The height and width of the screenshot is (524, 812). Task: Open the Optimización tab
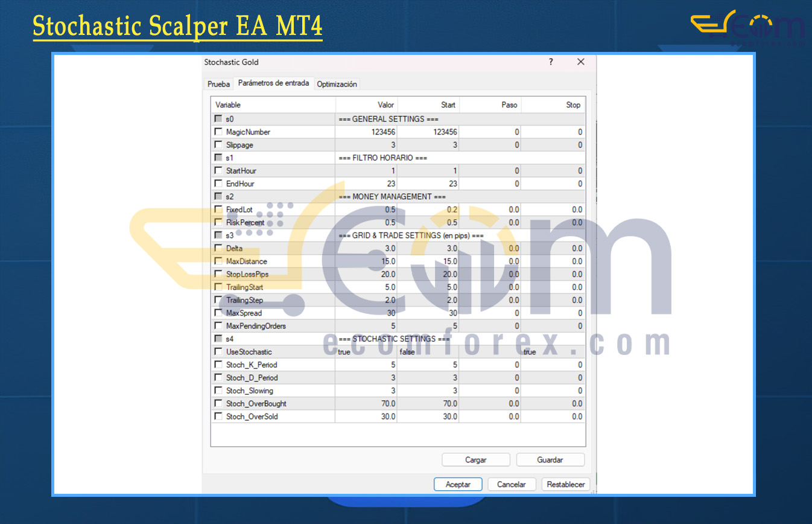click(x=337, y=84)
